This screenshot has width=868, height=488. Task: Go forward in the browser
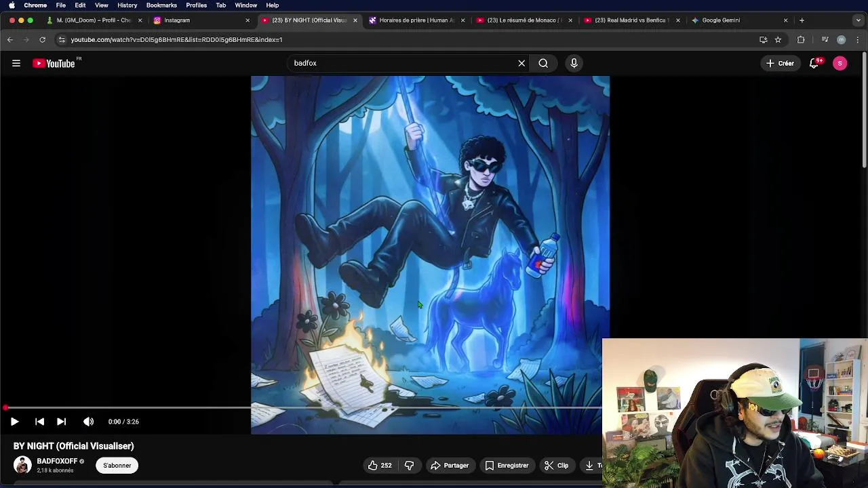coord(26,39)
